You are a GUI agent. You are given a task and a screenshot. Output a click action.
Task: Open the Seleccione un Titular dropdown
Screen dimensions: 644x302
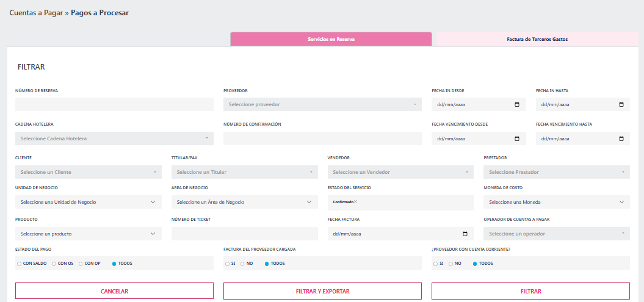[245, 172]
